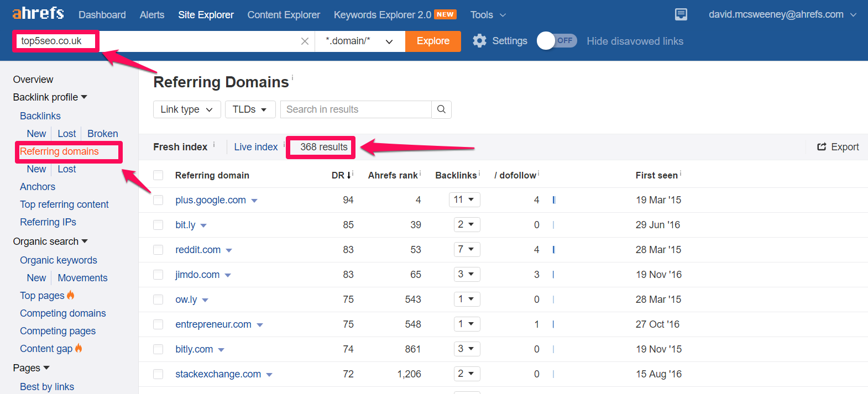Screen dimensions: 868x394
Task: Check the ow.ly row checkbox
Action: [158, 300]
